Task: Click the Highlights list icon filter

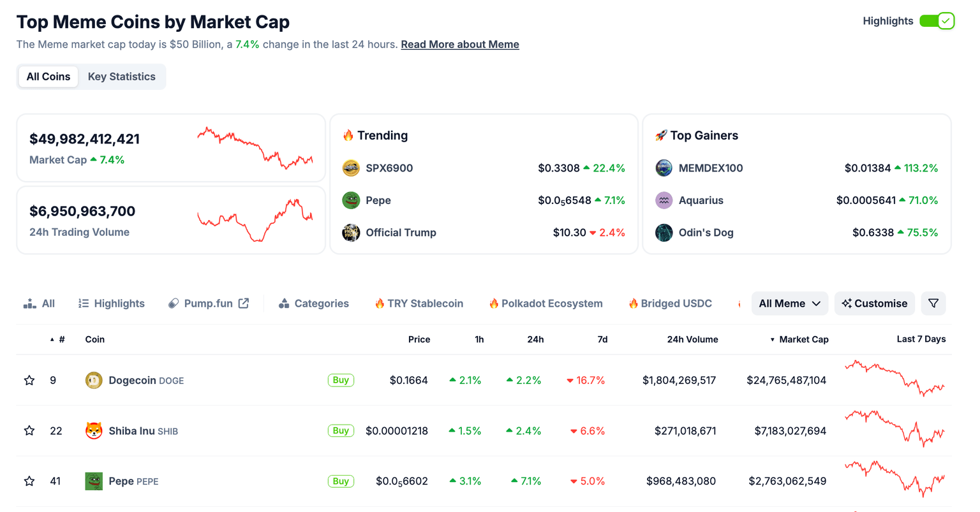Action: coord(84,303)
